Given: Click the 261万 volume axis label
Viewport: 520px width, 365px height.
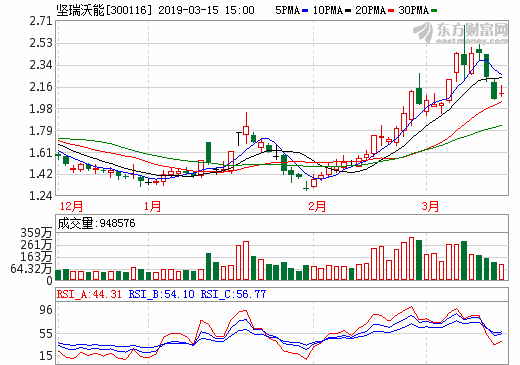Looking at the screenshot, I should (37, 245).
